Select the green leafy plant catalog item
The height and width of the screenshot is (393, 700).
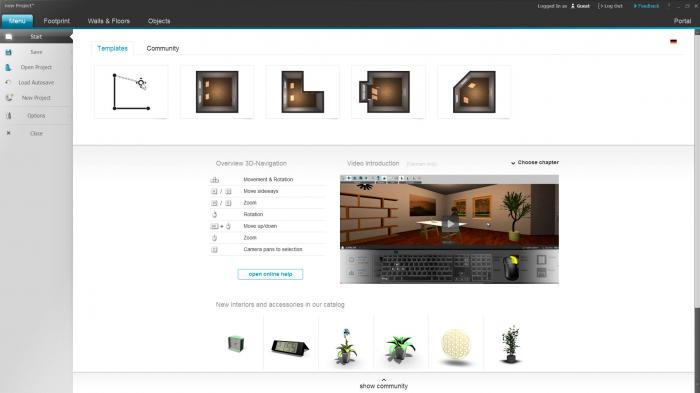400,348
